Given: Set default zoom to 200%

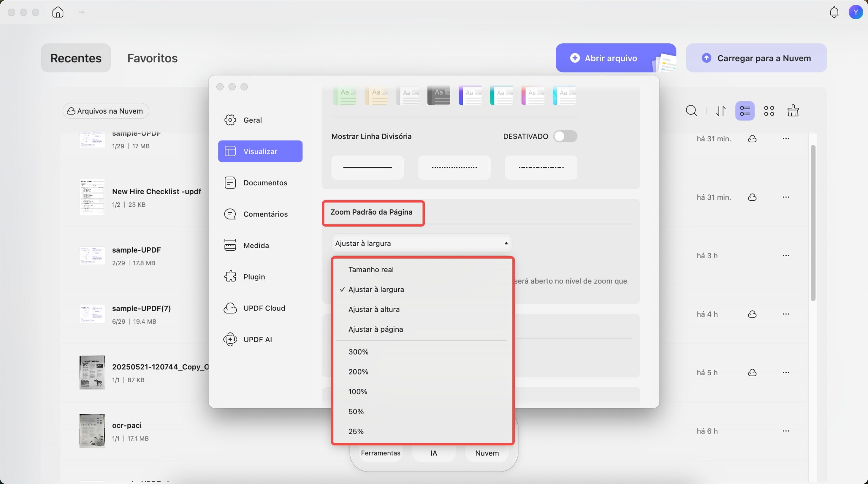Looking at the screenshot, I should click(422, 372).
